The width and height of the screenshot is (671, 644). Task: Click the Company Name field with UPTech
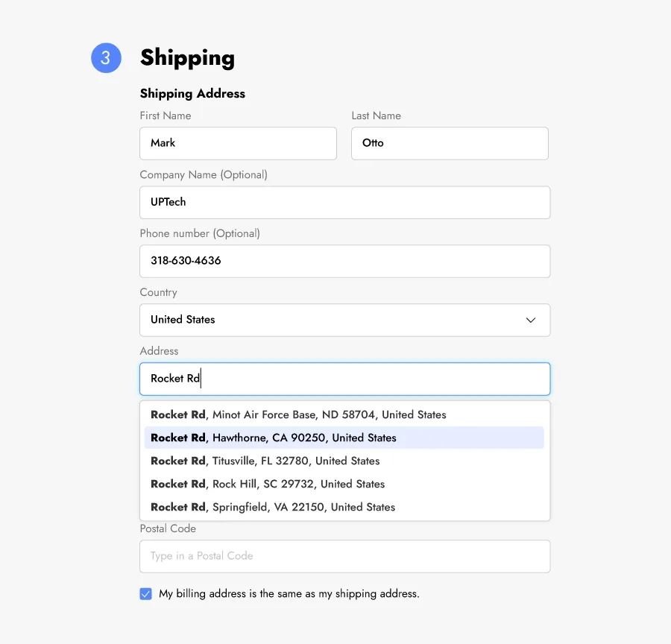(344, 202)
